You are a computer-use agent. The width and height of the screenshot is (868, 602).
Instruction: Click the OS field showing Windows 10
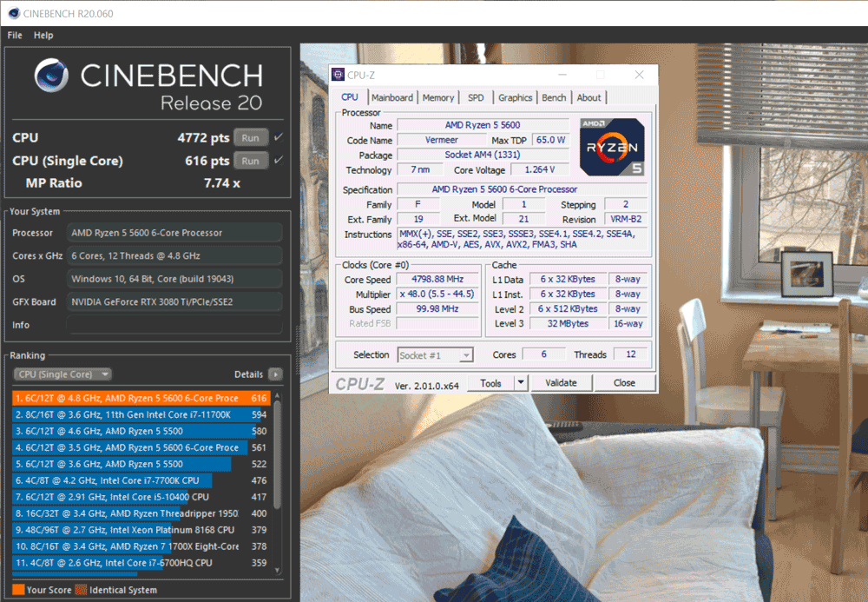coord(174,279)
